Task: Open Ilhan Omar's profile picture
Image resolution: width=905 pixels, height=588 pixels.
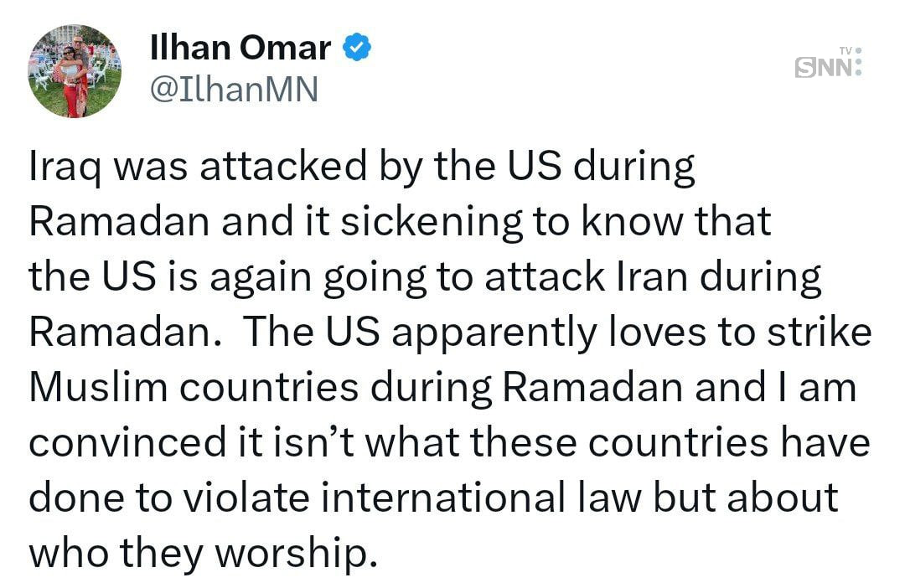Action: (75, 70)
